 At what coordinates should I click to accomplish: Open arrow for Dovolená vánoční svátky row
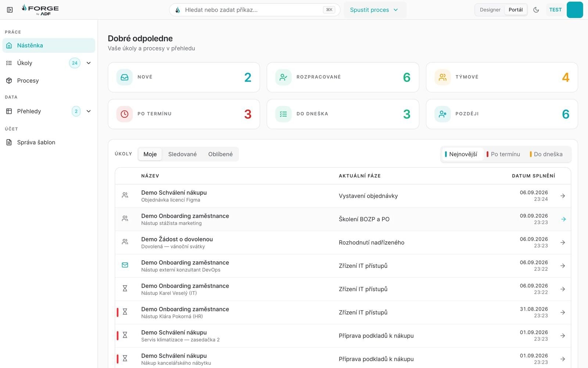point(563,243)
